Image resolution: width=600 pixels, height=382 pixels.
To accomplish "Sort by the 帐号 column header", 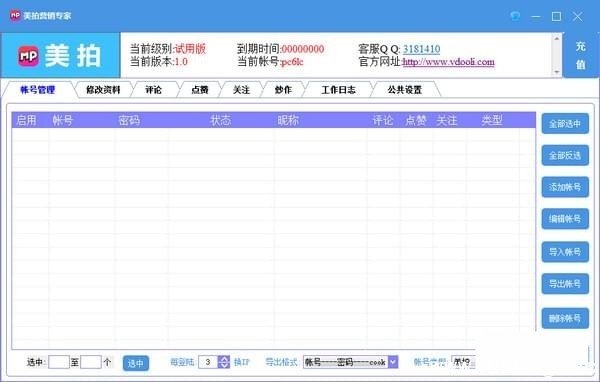I will 62,121.
